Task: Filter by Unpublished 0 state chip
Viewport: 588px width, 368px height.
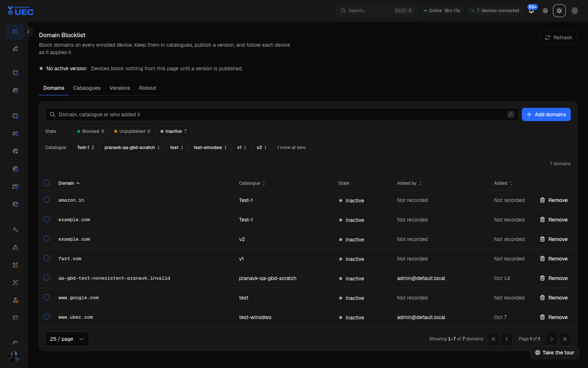Action: pyautogui.click(x=132, y=131)
